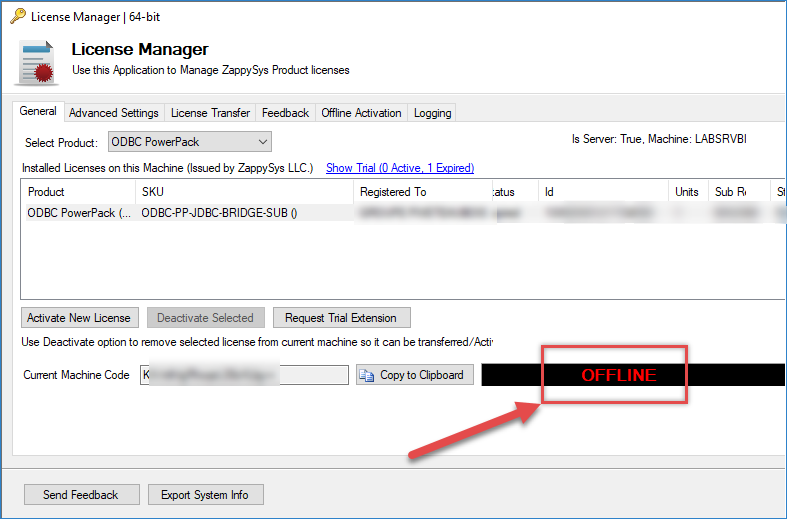Click the Deactivate Selected button
The height and width of the screenshot is (519, 787).
(x=205, y=318)
